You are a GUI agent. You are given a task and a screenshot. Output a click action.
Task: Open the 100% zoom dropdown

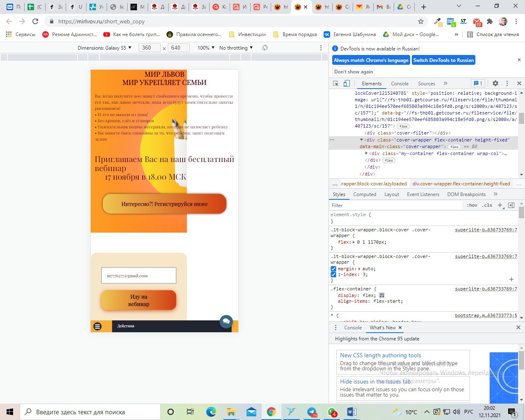pyautogui.click(x=206, y=48)
